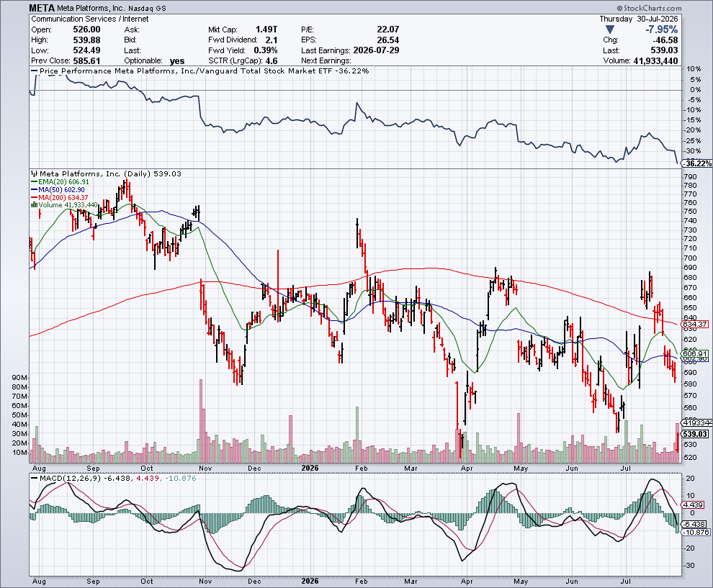Click the EMA(20) 606.91 legend entry
Screen dimensions: 713x588
pos(60,182)
